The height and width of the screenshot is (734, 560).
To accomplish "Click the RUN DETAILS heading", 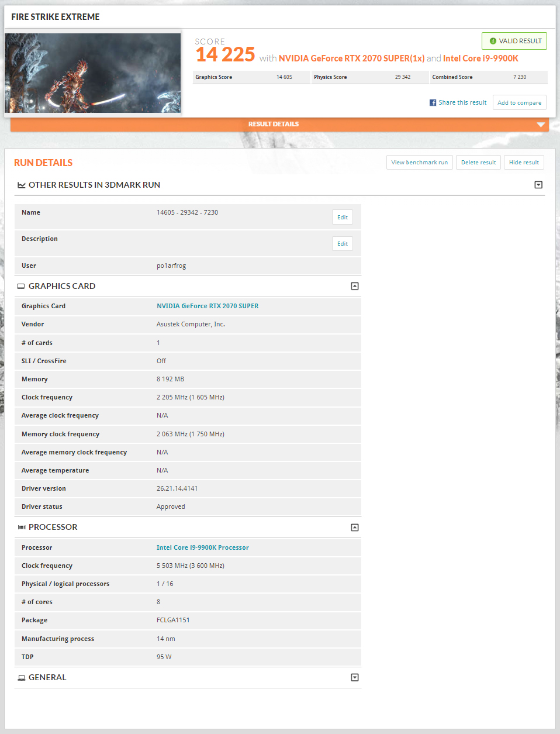I will tap(43, 163).
